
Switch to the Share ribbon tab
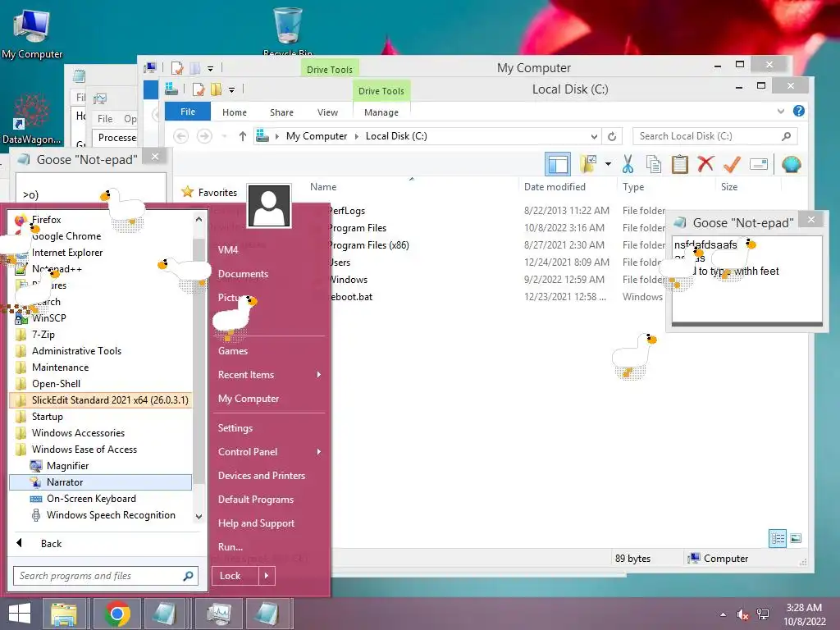[x=282, y=112]
